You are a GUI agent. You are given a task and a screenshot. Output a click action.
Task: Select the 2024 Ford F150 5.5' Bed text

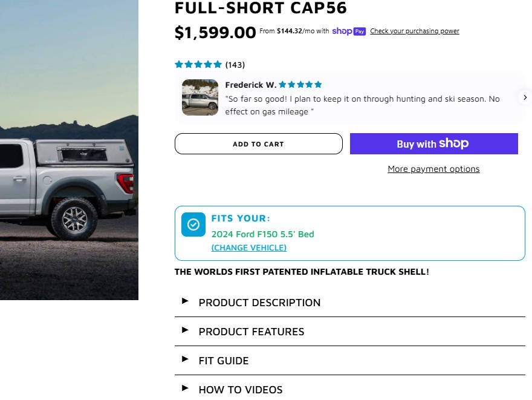[x=262, y=234]
